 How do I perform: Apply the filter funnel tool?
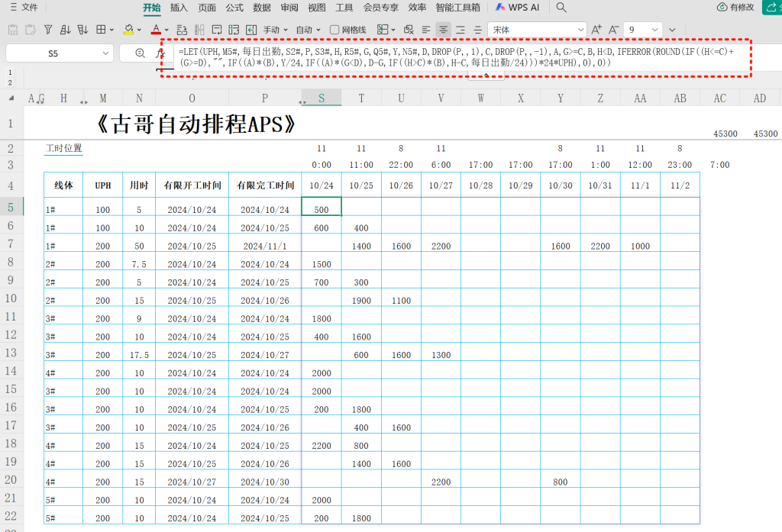coord(48,30)
